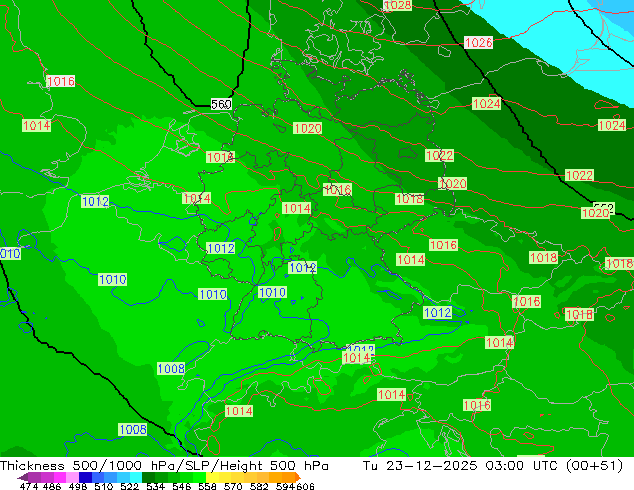
Task: Click the date 23-12-2025 in the caption
Action: pyautogui.click(x=432, y=466)
